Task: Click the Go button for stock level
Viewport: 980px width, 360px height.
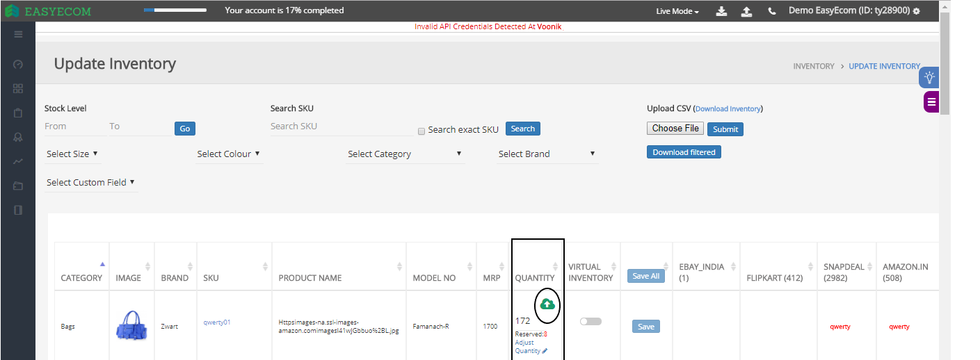Action: click(185, 129)
